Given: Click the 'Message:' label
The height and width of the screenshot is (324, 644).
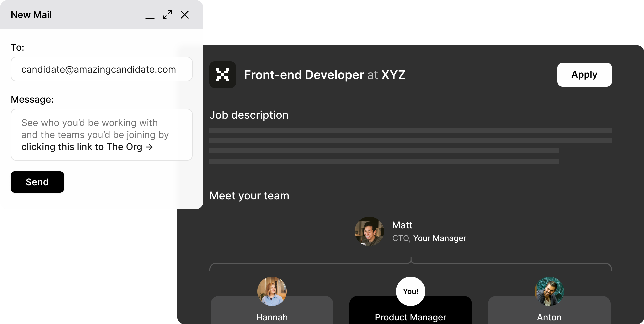Looking at the screenshot, I should [x=32, y=99].
